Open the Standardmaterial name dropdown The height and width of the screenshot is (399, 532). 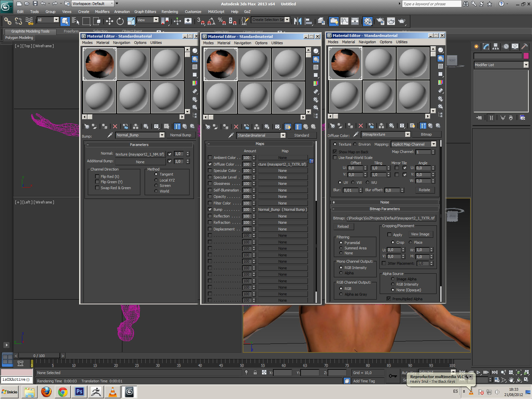click(283, 135)
